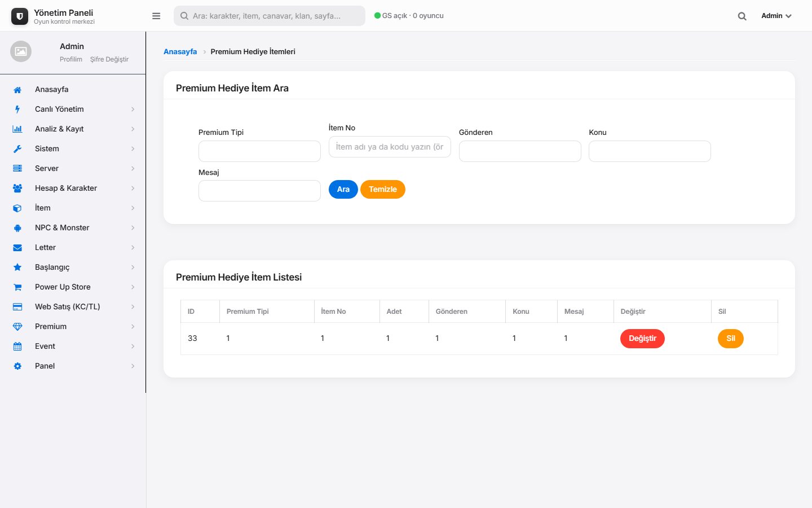This screenshot has width=812, height=508.
Task: Click the Event calendar icon
Action: click(17, 347)
